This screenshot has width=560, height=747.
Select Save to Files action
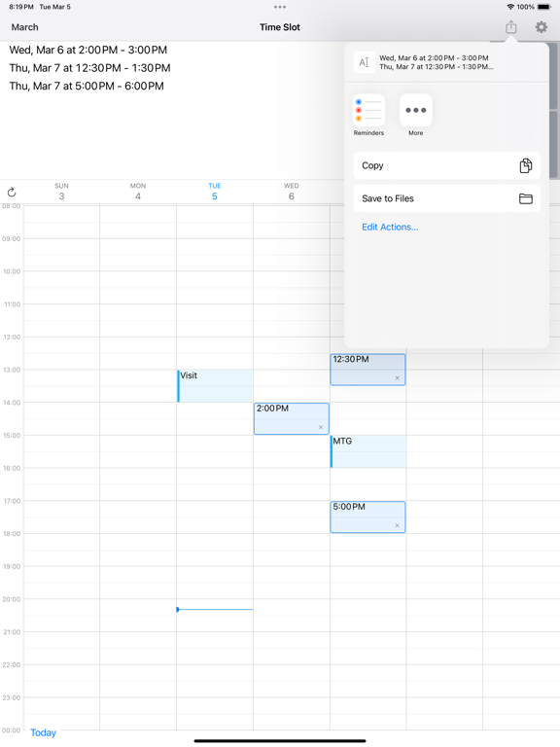coord(446,198)
